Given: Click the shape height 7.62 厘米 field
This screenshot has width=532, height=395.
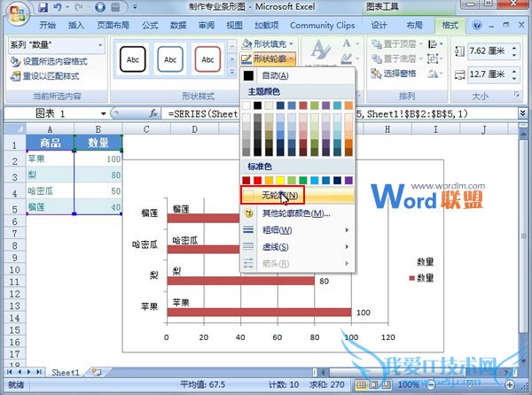Looking at the screenshot, I should coord(487,51).
